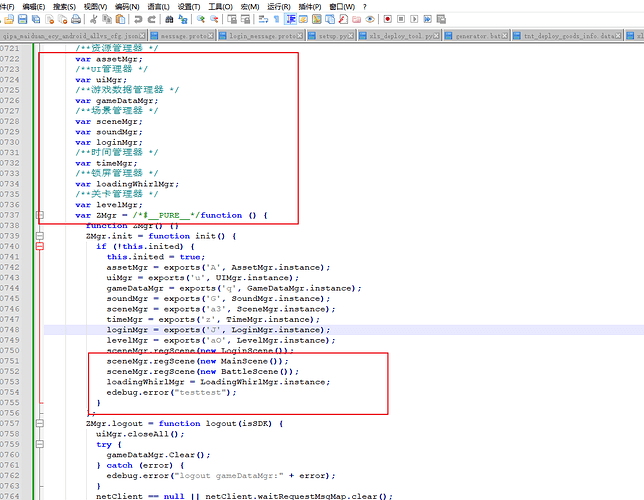Switch to the generator.bat tab
The height and width of the screenshot is (500, 644).
(x=476, y=36)
